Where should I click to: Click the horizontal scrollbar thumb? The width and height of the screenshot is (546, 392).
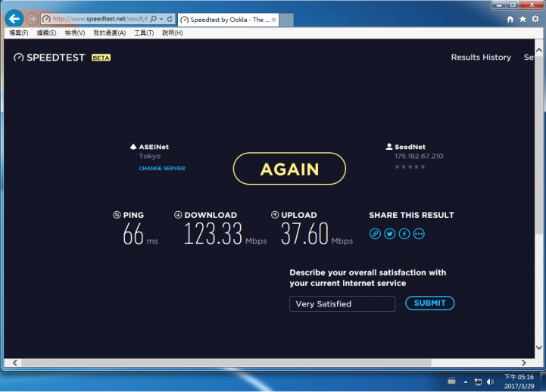226,362
